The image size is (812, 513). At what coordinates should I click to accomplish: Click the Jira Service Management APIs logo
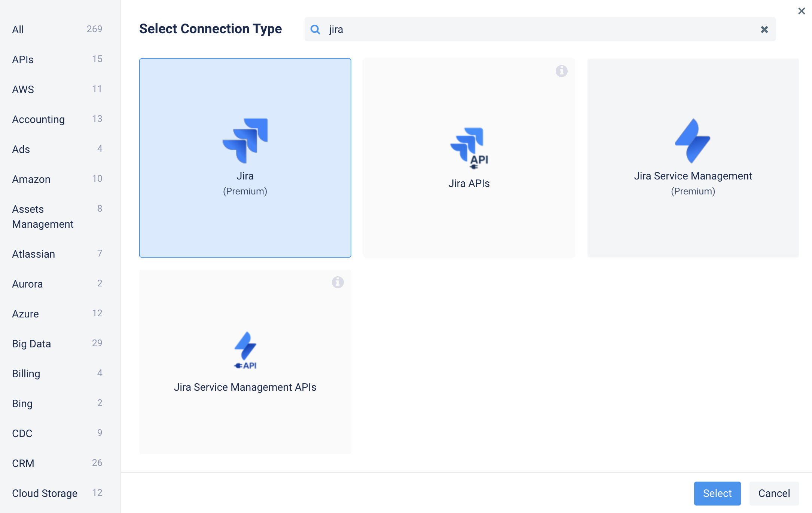pyautogui.click(x=245, y=350)
